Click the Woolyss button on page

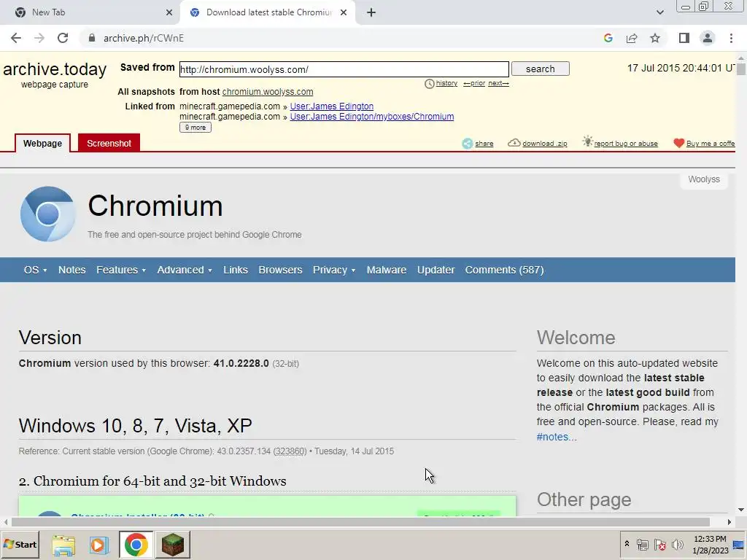(704, 179)
